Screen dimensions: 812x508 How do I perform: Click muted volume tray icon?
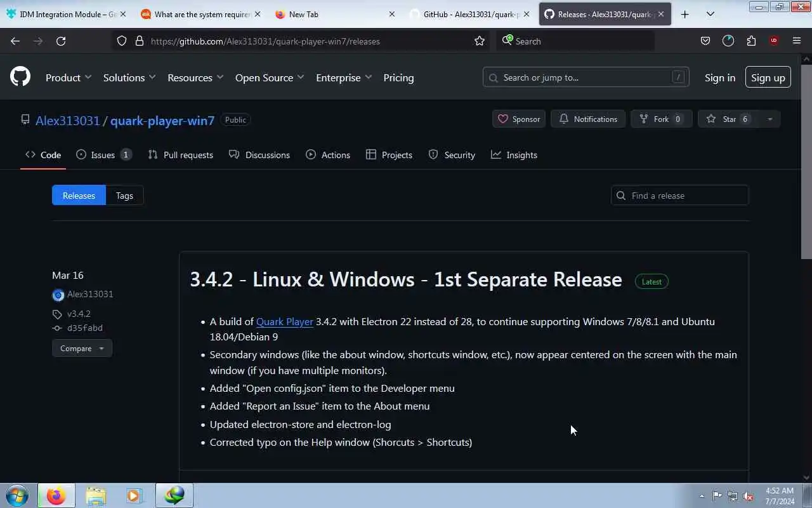tap(748, 496)
